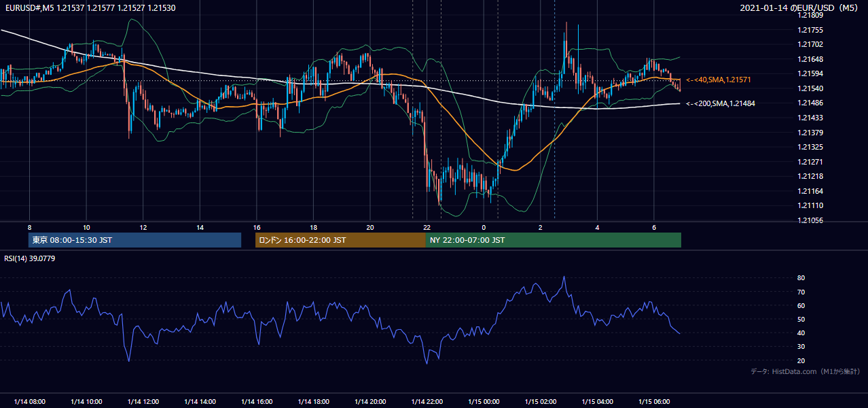
Task: Click the RSI axis level 30
Action: click(801, 347)
